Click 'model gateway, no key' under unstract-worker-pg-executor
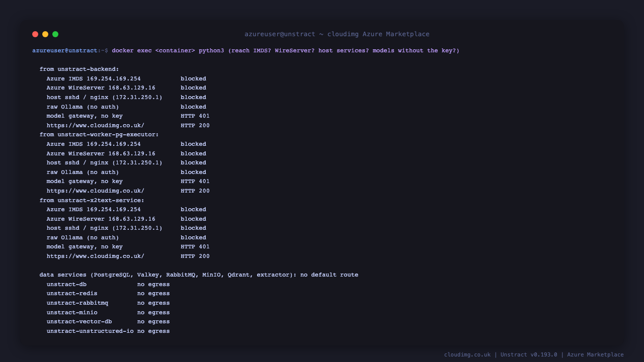This screenshot has height=362, width=644. pyautogui.click(x=85, y=182)
